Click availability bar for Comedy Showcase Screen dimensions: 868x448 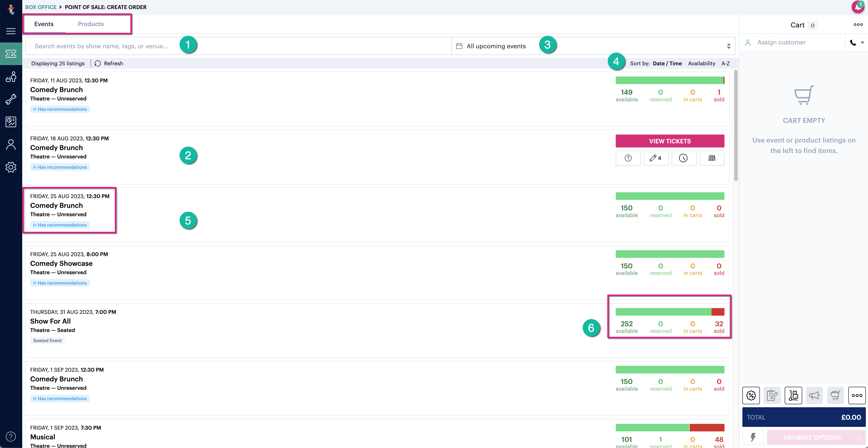click(670, 254)
